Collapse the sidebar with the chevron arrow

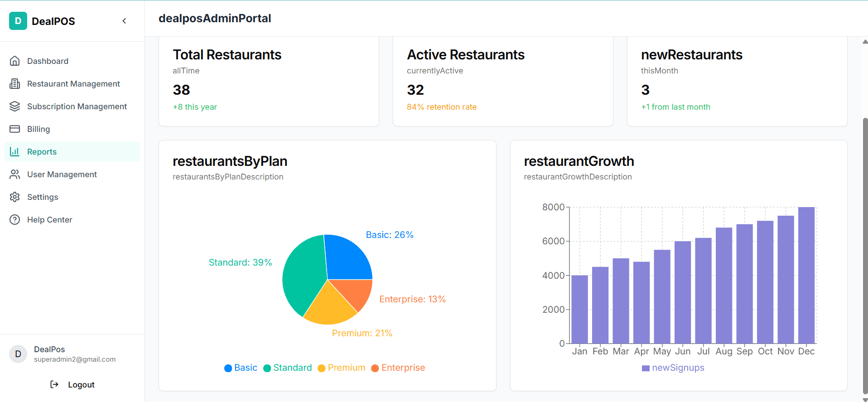(124, 21)
